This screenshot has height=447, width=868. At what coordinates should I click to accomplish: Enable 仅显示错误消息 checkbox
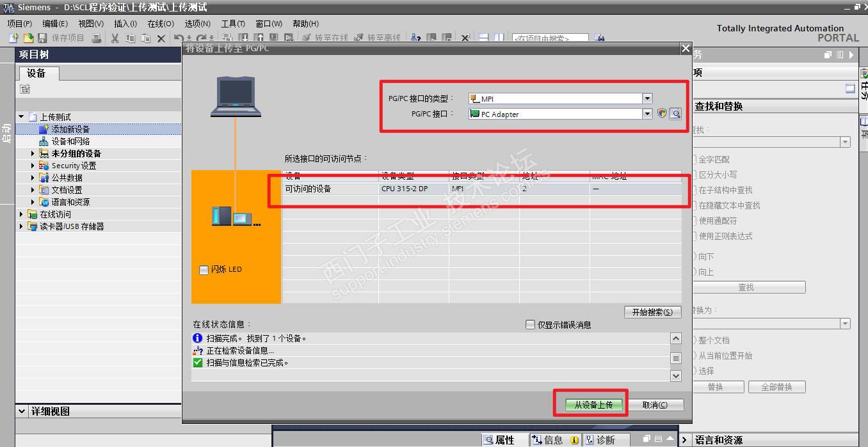click(530, 325)
